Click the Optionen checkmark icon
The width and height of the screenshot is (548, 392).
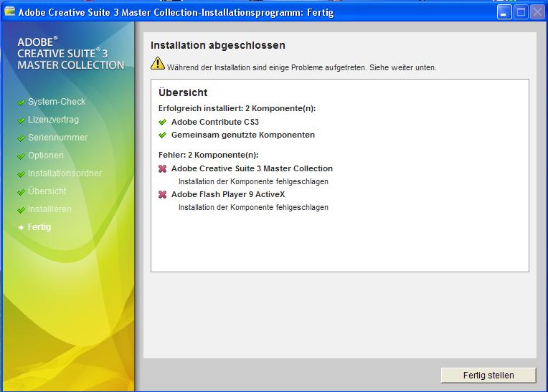21,156
